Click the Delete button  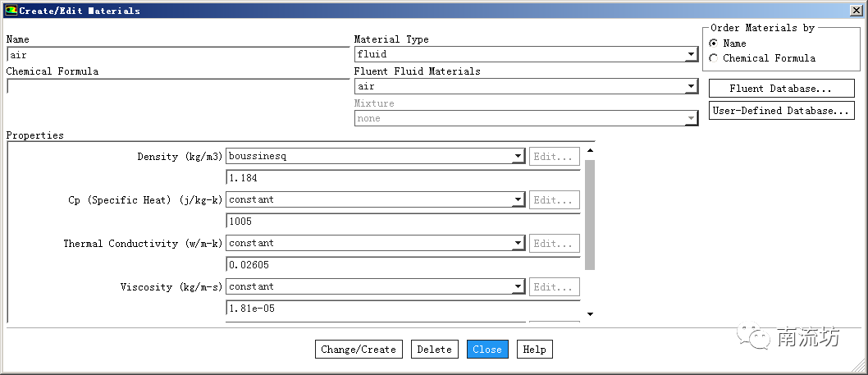(x=434, y=350)
